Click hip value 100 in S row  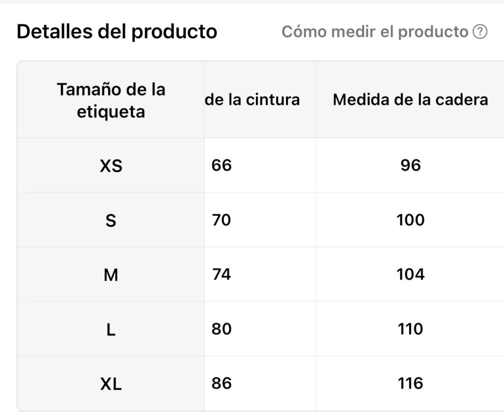click(x=410, y=220)
